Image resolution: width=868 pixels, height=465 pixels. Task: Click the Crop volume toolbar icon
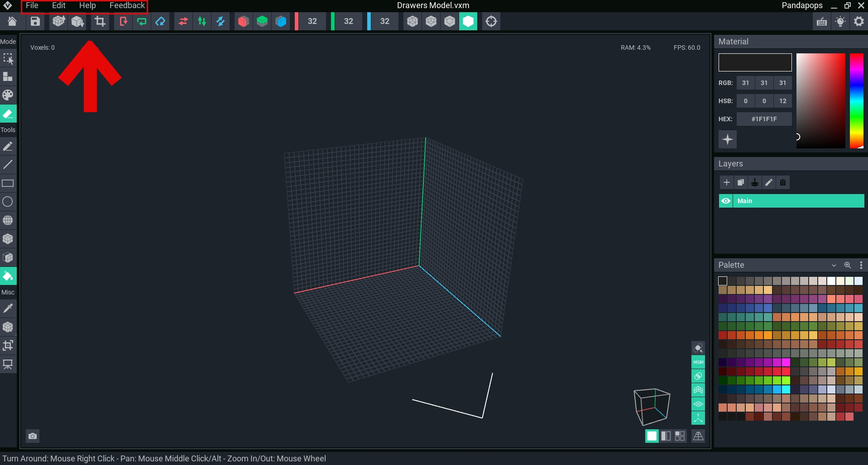[x=100, y=21]
